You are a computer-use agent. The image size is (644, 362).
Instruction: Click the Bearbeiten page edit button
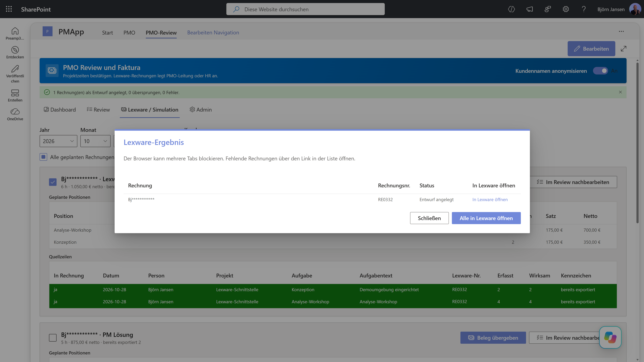591,48
